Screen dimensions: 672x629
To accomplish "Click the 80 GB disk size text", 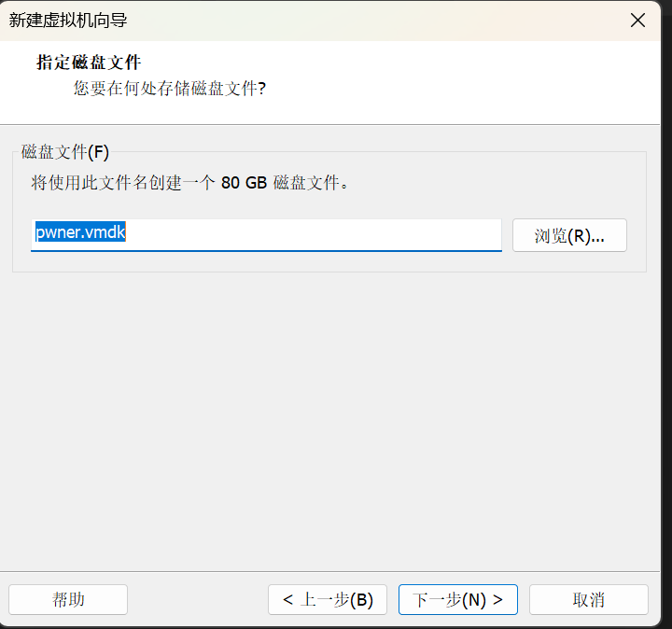I will tap(244, 183).
